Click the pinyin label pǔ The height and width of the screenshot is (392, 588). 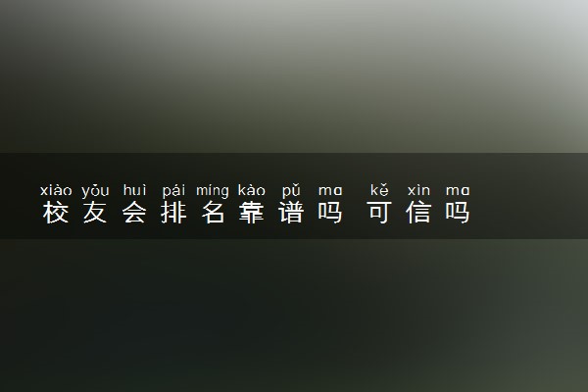click(291, 191)
